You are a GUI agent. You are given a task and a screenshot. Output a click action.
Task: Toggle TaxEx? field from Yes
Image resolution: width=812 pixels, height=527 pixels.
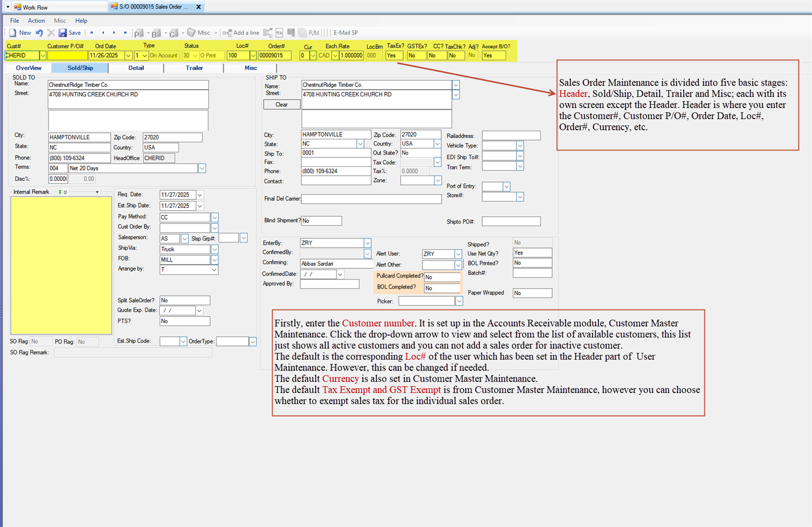click(394, 55)
